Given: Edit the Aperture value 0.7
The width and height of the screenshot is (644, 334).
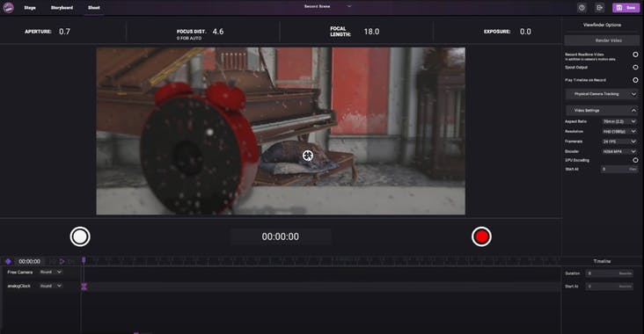Looking at the screenshot, I should coord(65,32).
